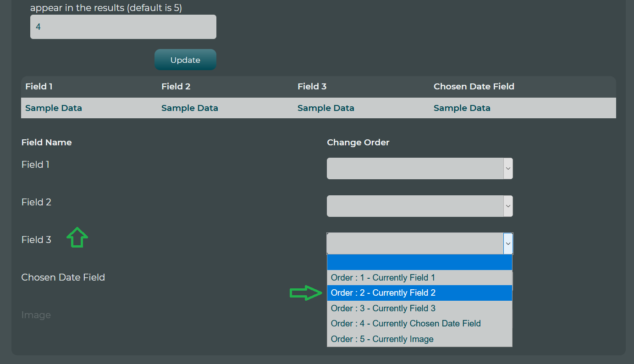Click the Chosen Date Field row label
Screen dimensions: 634x364
[x=63, y=277]
